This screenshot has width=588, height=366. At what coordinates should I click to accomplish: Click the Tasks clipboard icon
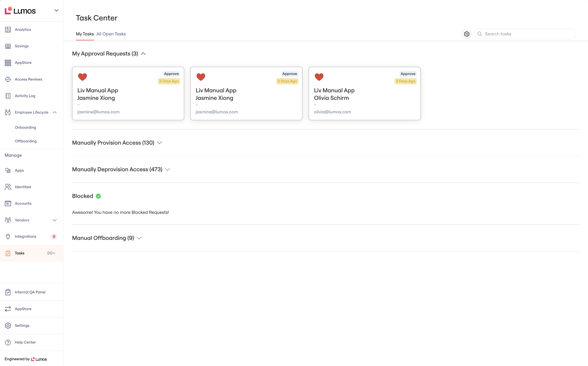[8, 253]
